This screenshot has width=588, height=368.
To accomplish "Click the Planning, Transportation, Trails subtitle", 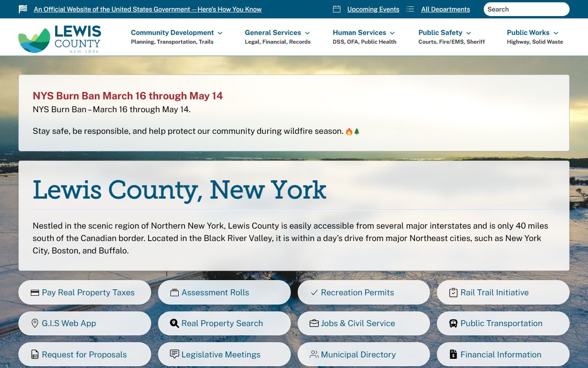I will click(x=172, y=42).
